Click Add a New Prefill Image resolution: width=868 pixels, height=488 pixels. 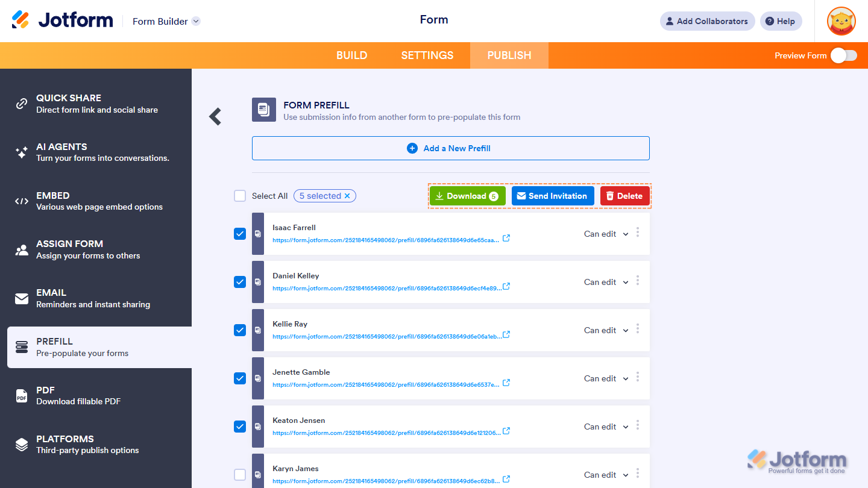point(450,148)
